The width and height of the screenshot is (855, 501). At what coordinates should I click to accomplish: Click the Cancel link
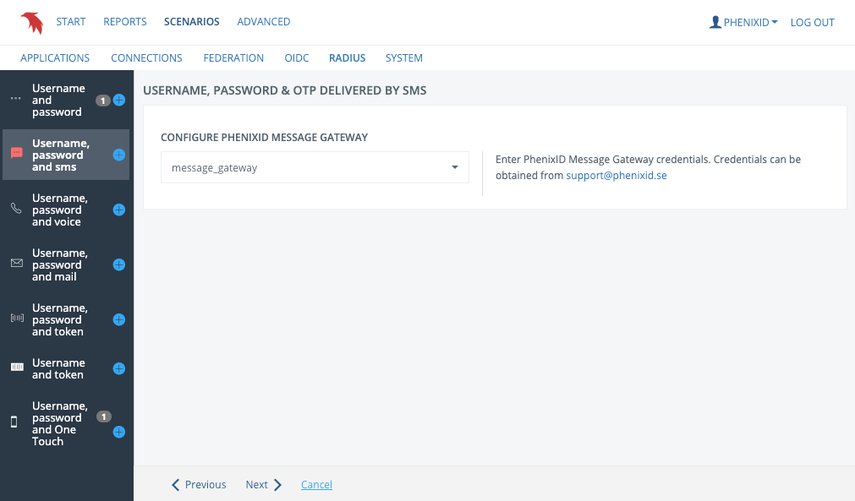(316, 485)
